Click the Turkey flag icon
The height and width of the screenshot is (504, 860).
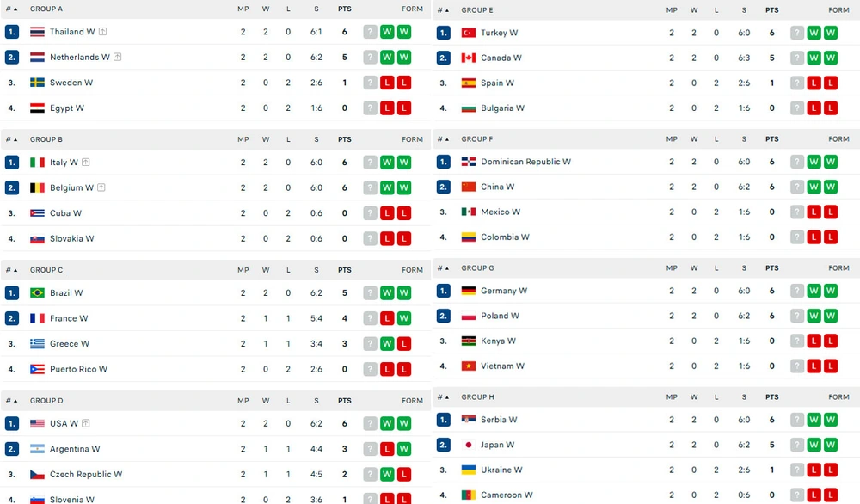click(469, 33)
